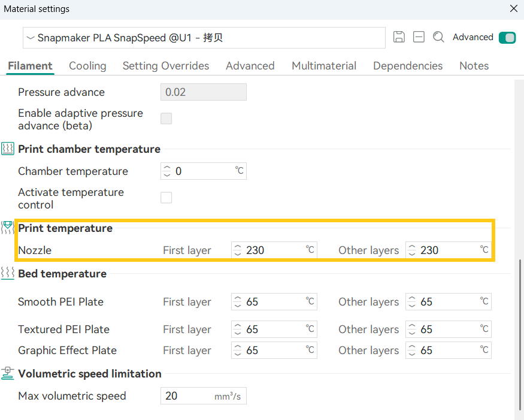Click the Pressure advance label

[62, 92]
